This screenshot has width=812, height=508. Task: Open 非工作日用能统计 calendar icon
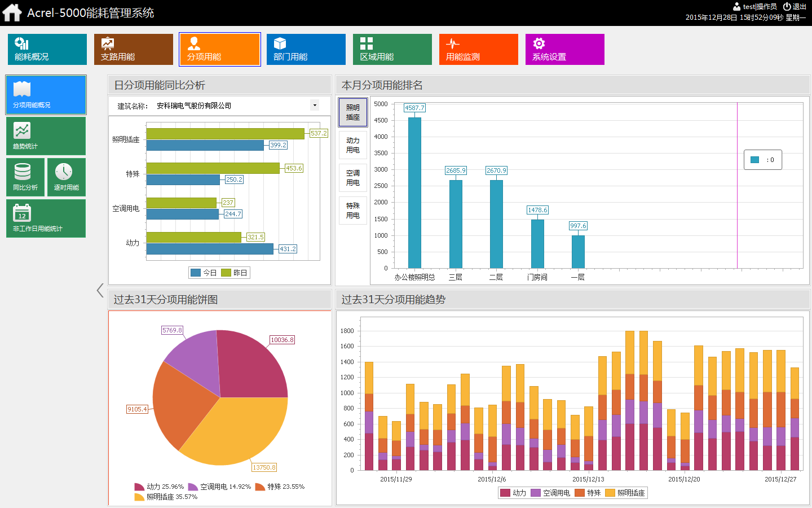point(46,218)
